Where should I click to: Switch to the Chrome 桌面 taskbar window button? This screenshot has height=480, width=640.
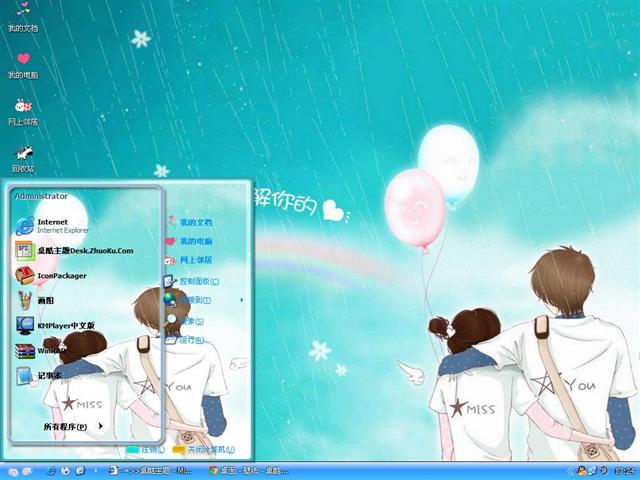[x=248, y=471]
